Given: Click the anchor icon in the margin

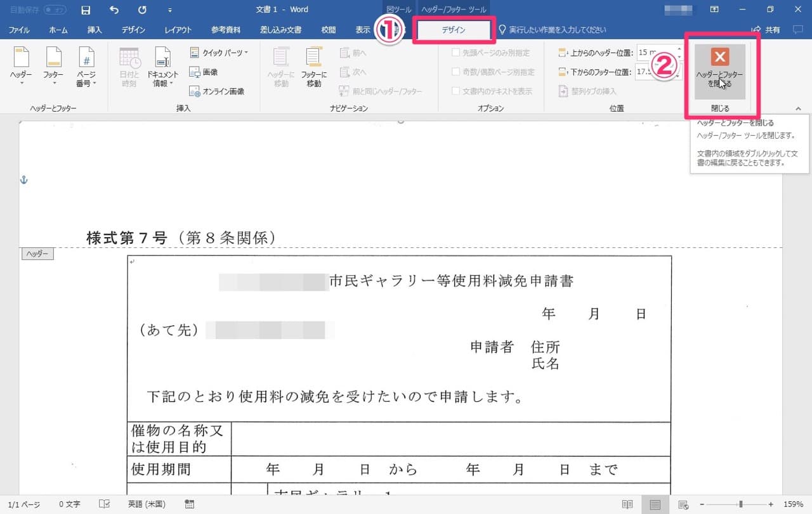Looking at the screenshot, I should point(25,181).
